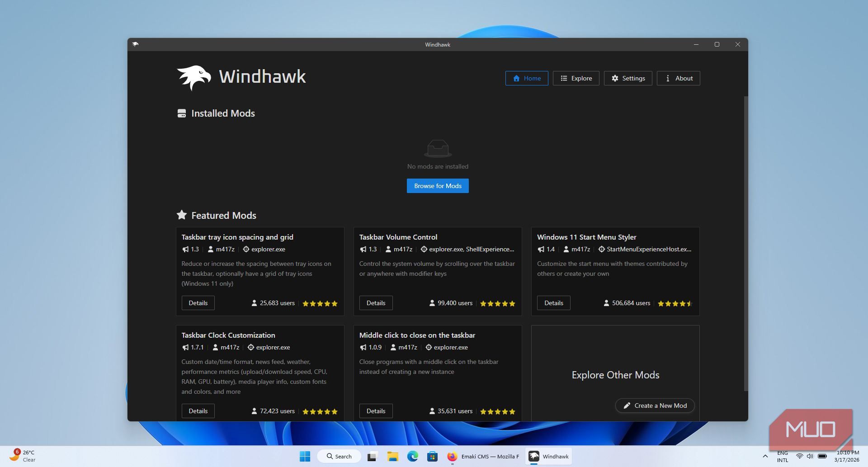The width and height of the screenshot is (868, 467).
Task: Click the 506,684 users text
Action: (631, 303)
